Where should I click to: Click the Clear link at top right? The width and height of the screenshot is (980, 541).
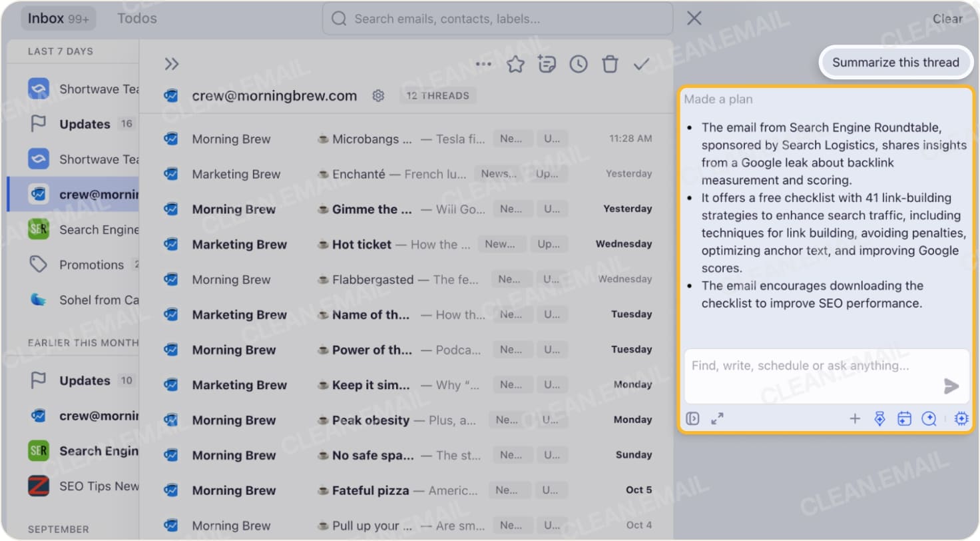(x=947, y=19)
